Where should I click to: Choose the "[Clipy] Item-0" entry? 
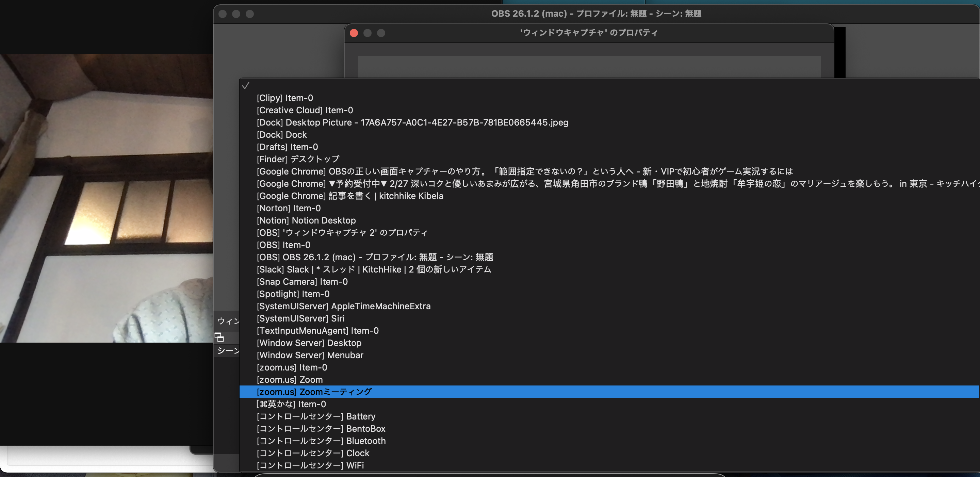click(284, 98)
